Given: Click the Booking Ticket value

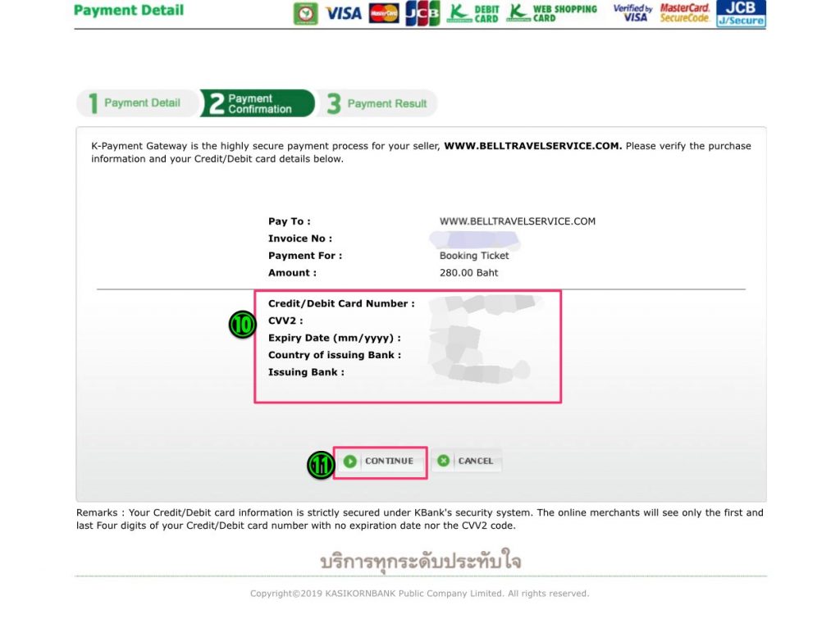Looking at the screenshot, I should (x=474, y=255).
